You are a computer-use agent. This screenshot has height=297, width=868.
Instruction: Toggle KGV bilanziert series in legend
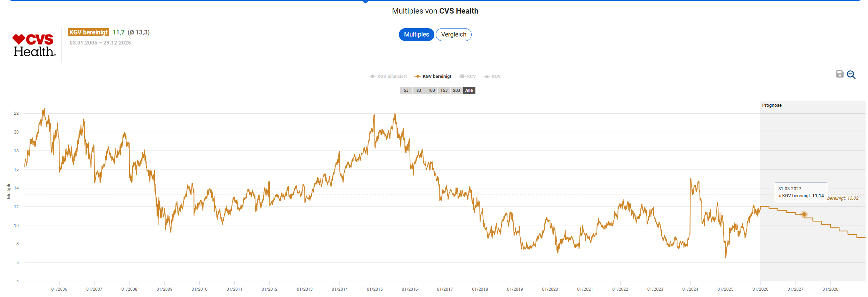click(388, 77)
